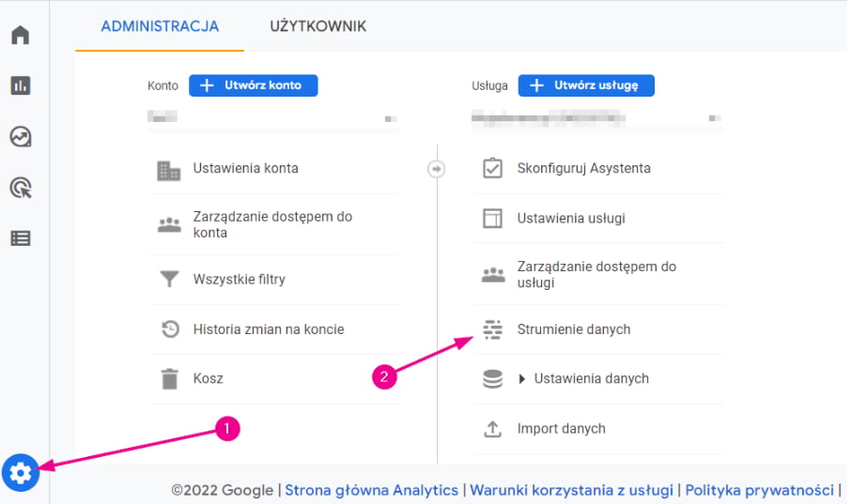Viewport: 852px width, 504px height.
Task: Open the Explore icon in sidebar
Action: coord(21,136)
